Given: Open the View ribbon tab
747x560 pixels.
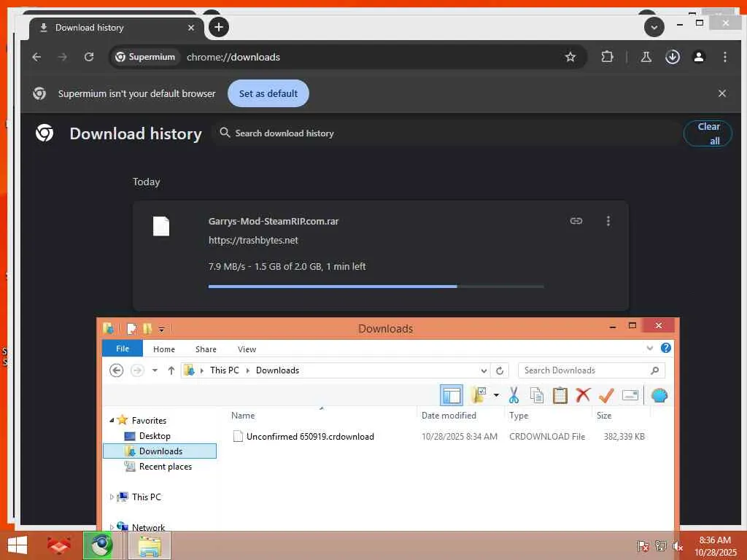Looking at the screenshot, I should [247, 349].
